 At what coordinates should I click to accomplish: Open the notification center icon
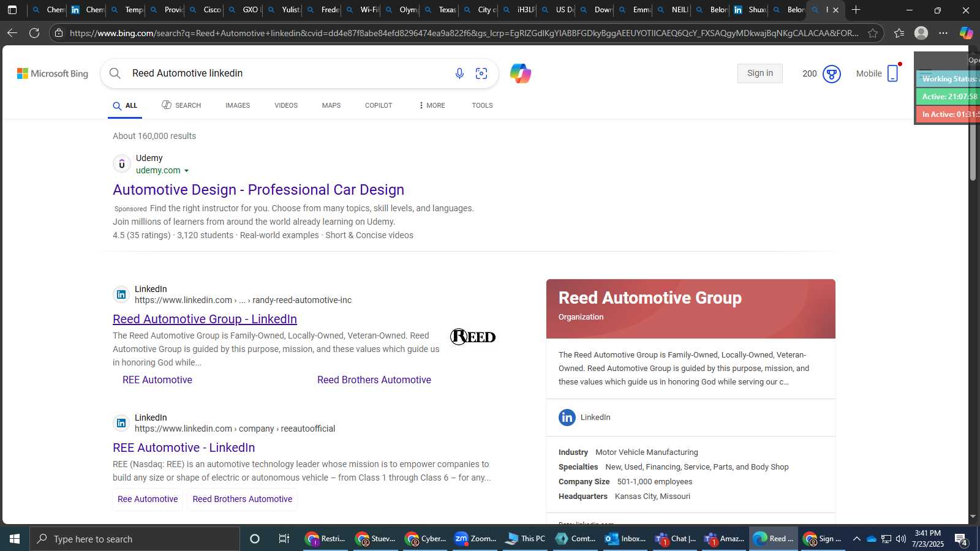click(962, 539)
